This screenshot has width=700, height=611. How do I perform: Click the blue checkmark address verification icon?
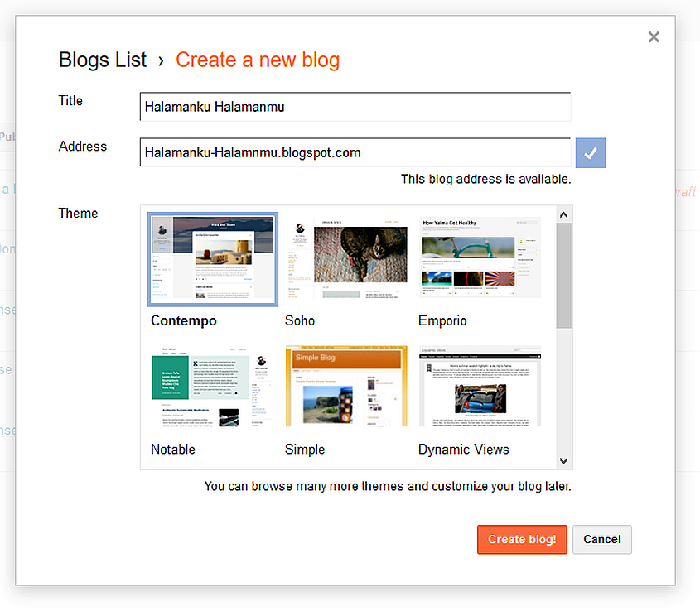point(590,152)
